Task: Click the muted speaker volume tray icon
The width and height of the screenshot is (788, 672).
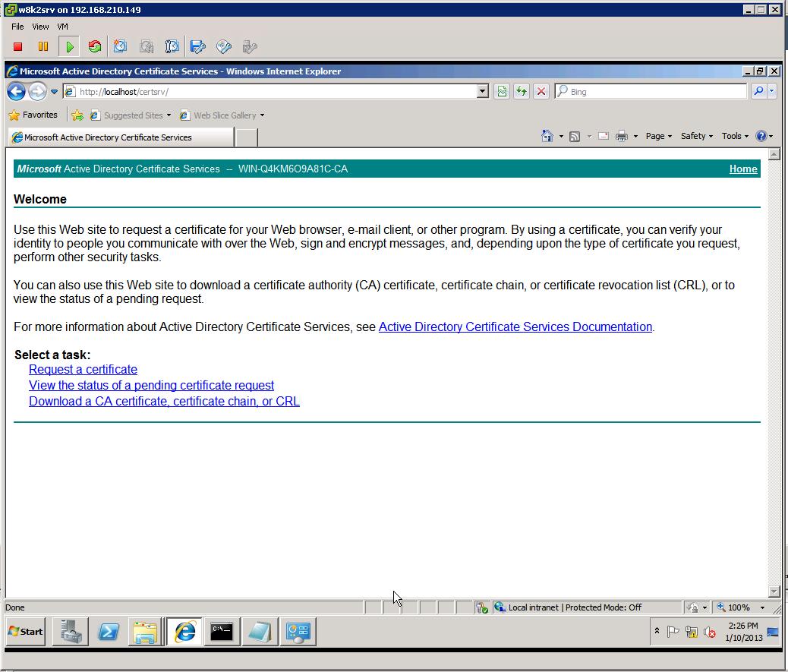Action: click(x=710, y=632)
